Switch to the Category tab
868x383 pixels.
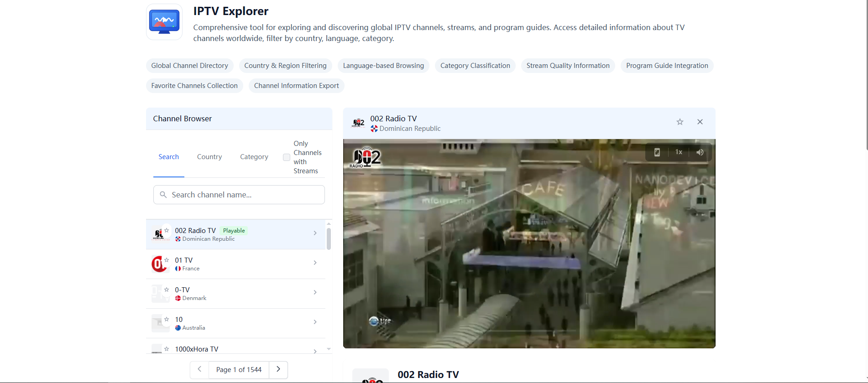click(x=254, y=157)
